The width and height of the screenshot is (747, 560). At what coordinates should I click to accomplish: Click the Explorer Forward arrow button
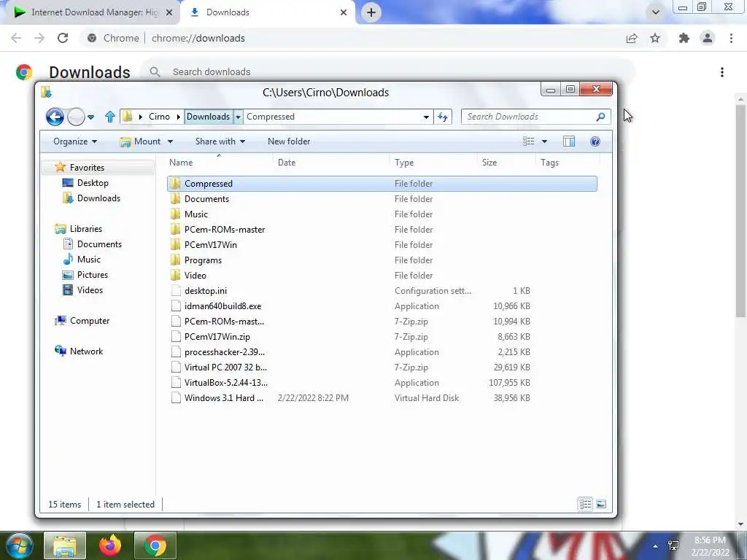tap(76, 117)
